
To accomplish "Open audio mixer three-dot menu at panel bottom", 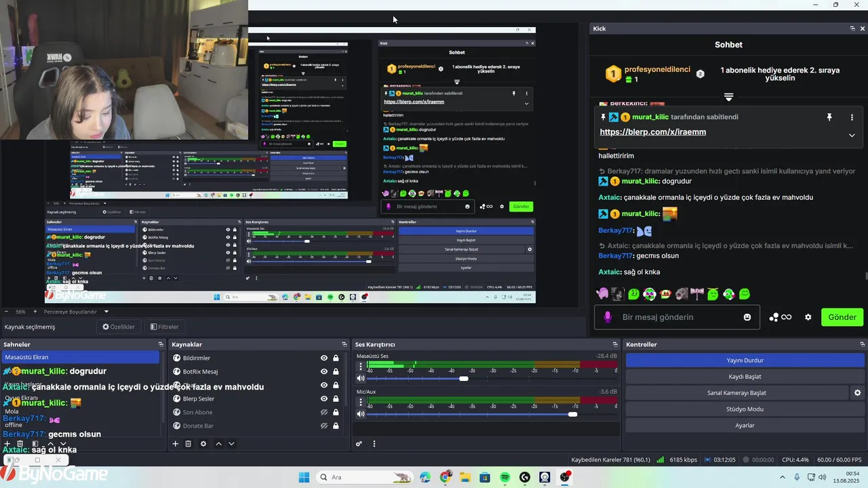I will 374,444.
